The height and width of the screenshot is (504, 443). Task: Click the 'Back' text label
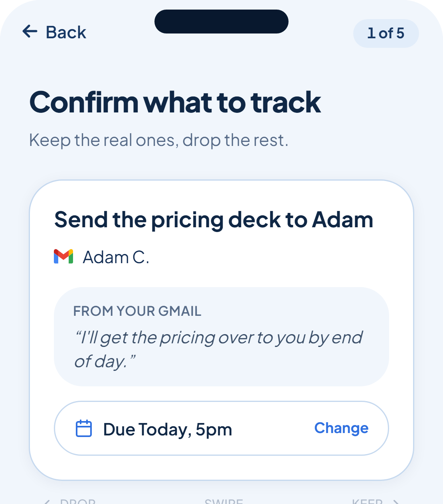66,32
